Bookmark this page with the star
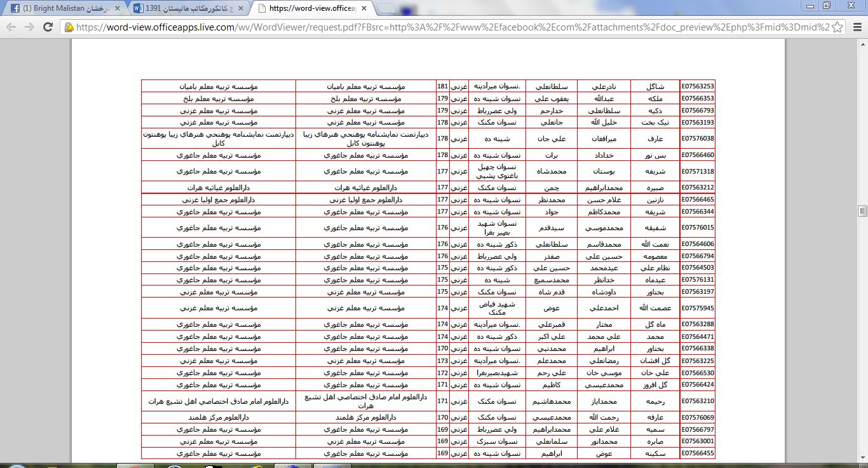Image resolution: width=868 pixels, height=468 pixels. [838, 27]
